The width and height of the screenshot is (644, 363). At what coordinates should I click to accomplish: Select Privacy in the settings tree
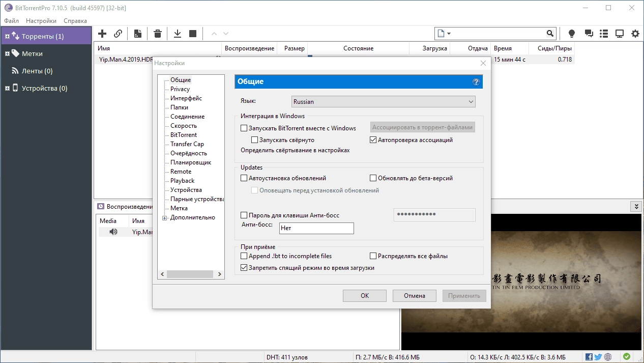tap(180, 89)
